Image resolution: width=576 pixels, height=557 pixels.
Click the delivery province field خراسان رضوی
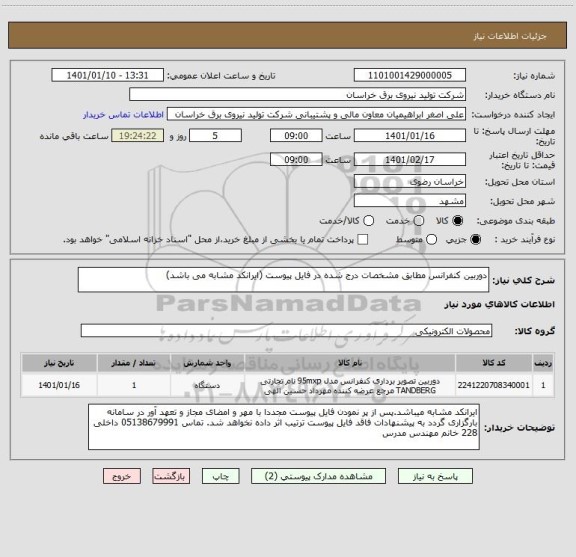tap(410, 182)
